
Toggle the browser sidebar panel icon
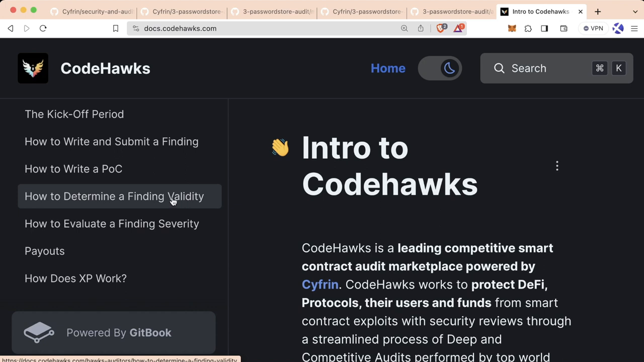click(544, 29)
